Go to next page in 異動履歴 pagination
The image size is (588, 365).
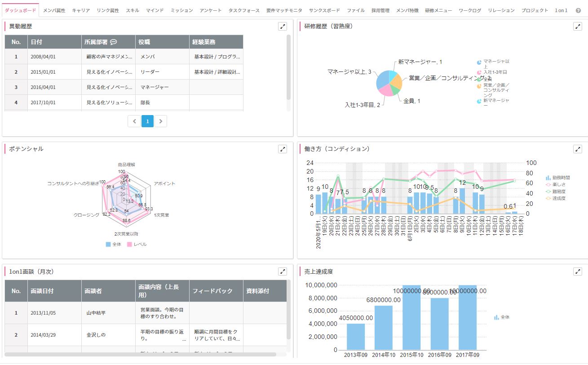(x=161, y=121)
